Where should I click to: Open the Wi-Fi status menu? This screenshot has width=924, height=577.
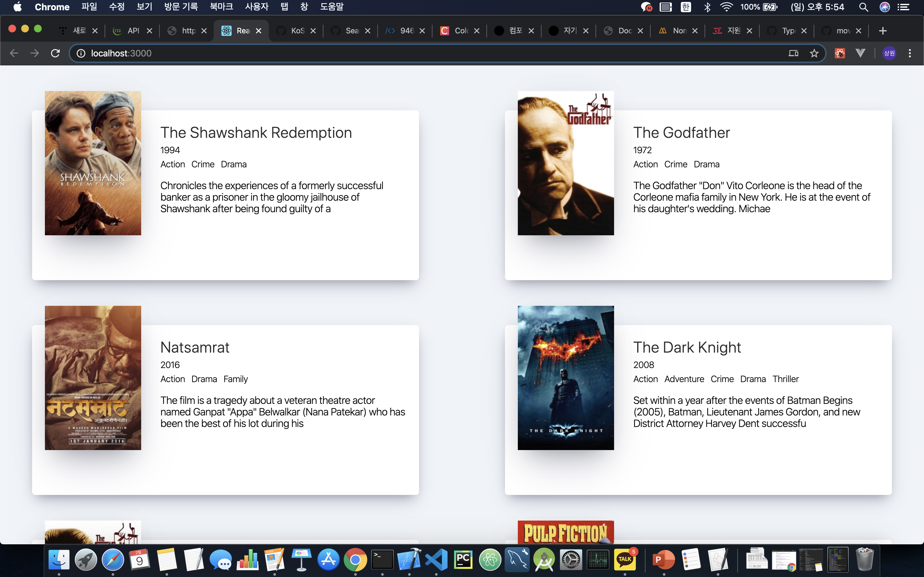pos(726,7)
